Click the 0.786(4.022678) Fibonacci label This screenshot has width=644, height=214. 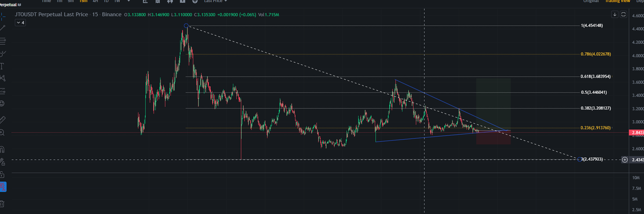coord(596,54)
